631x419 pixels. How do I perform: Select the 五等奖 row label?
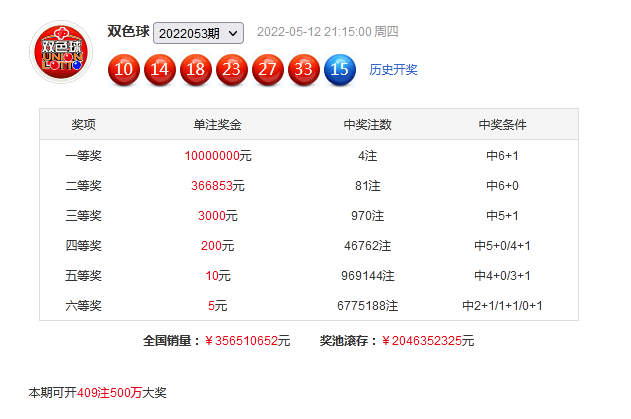[x=84, y=276]
